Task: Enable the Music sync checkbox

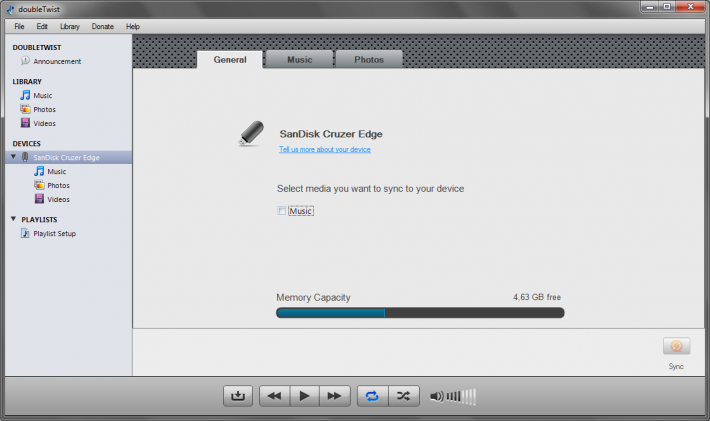Action: (282, 211)
